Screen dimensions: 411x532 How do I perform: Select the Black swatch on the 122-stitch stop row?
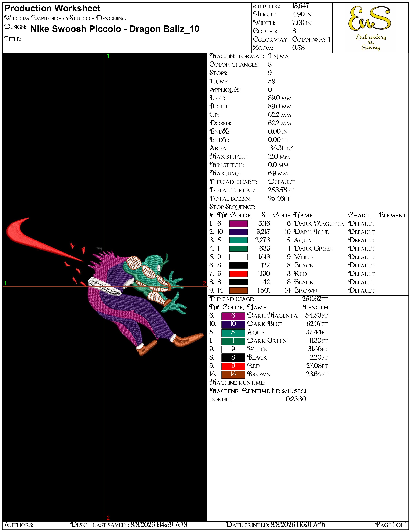pos(238,265)
